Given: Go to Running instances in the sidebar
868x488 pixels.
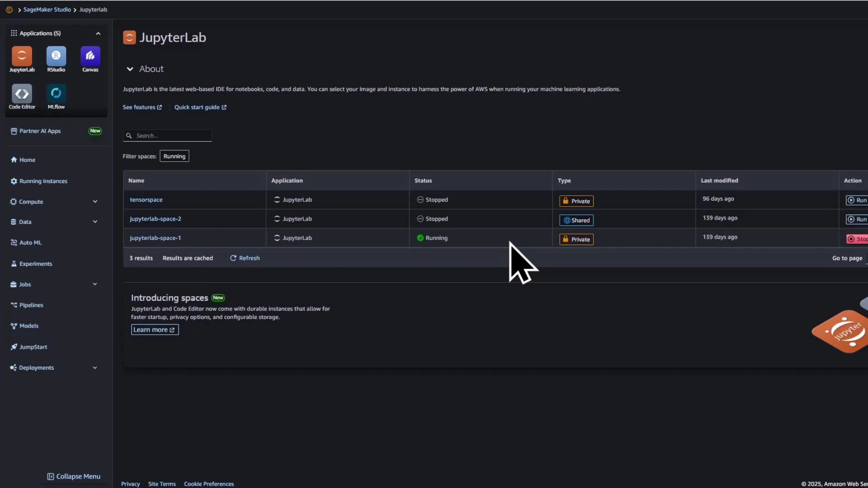Looking at the screenshot, I should pyautogui.click(x=44, y=181).
